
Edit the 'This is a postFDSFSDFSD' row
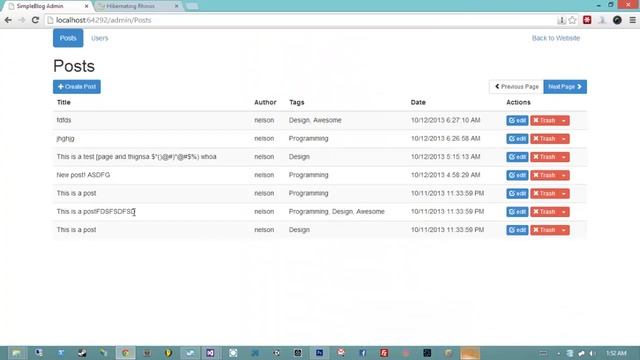[x=517, y=212]
